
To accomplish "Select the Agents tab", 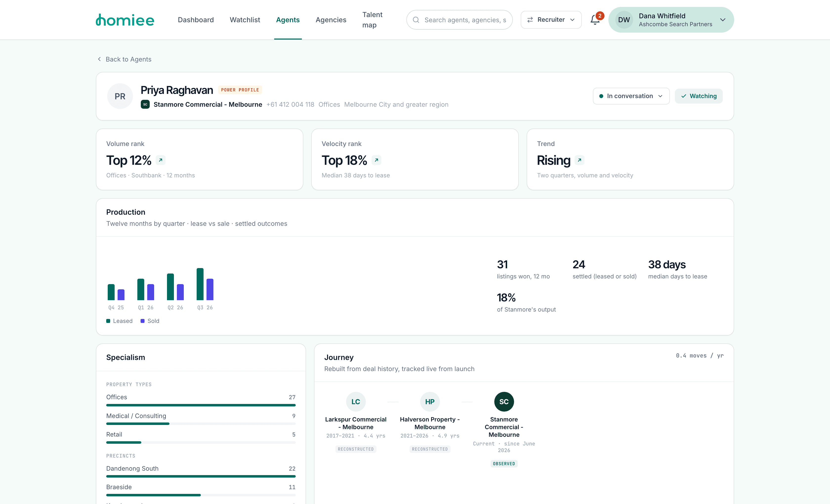I will [x=288, y=20].
